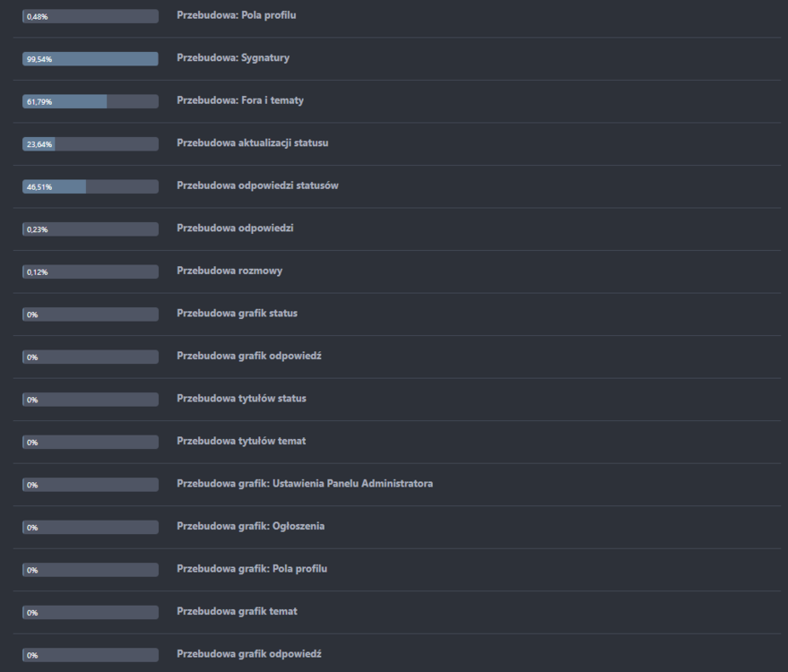The width and height of the screenshot is (788, 672).
Task: Click progress bar beside Przebudowa grafik: Ogłoszenia
Action: [x=90, y=527]
